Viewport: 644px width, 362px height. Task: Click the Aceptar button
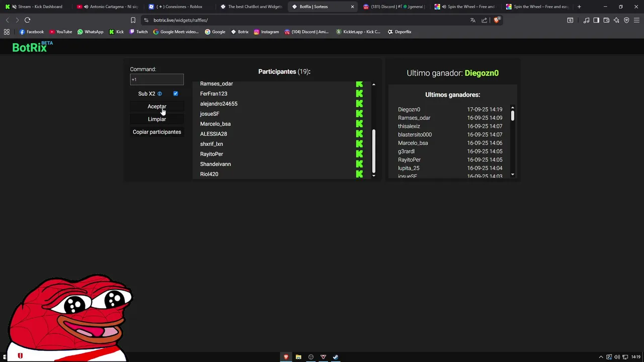(156, 107)
